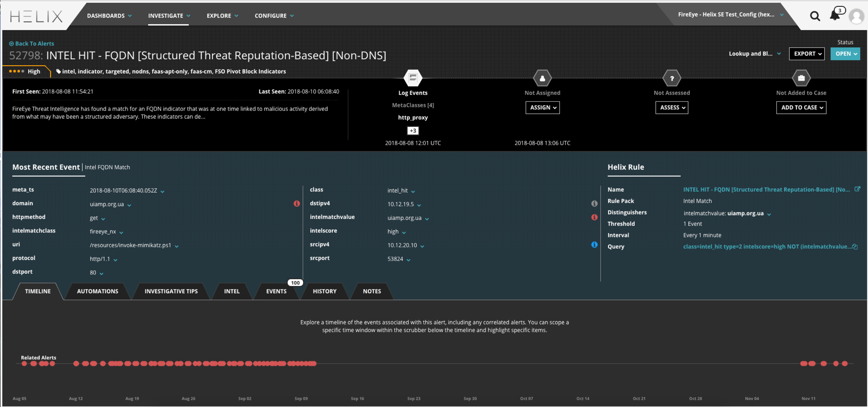Click the info icon next to dstipv4
Image resolution: width=868 pixels, height=407 pixels.
click(595, 204)
